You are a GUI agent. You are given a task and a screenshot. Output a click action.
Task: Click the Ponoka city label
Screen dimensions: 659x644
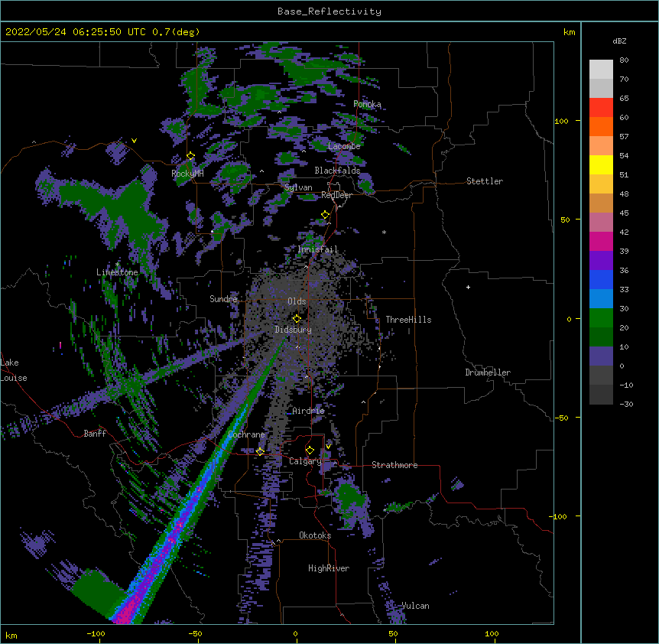pos(367,104)
